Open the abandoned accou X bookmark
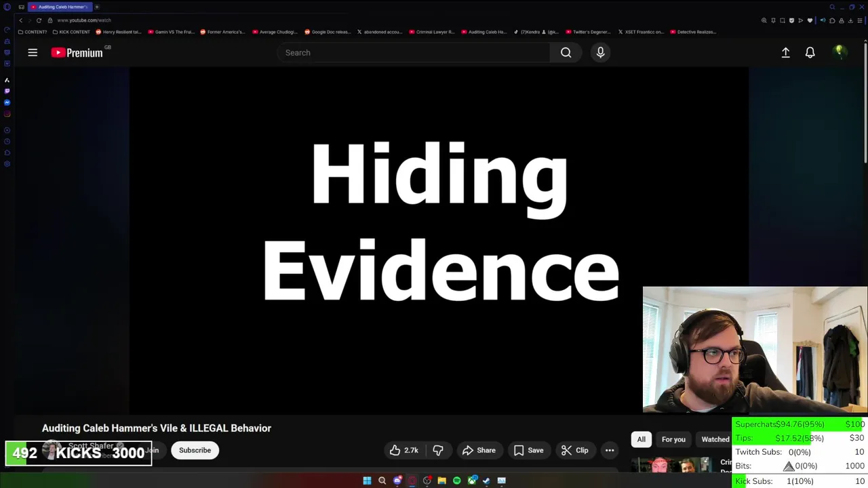The height and width of the screenshot is (488, 868). 380,32
